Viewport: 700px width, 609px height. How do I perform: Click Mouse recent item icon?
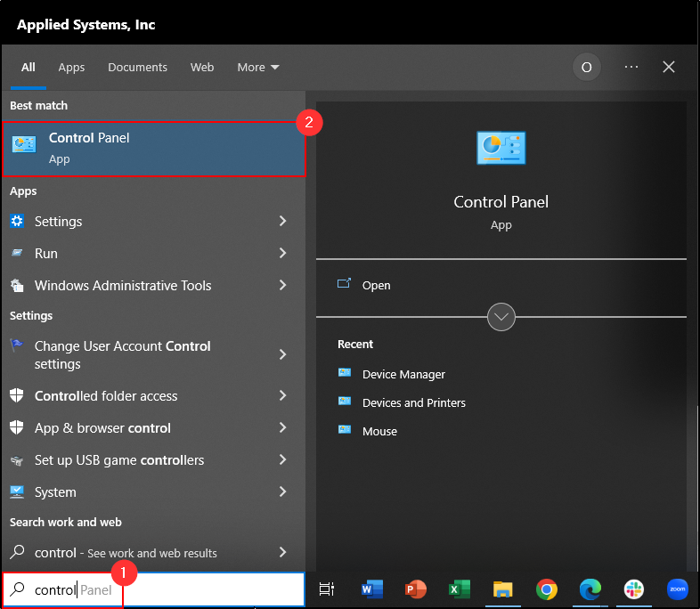pos(345,430)
